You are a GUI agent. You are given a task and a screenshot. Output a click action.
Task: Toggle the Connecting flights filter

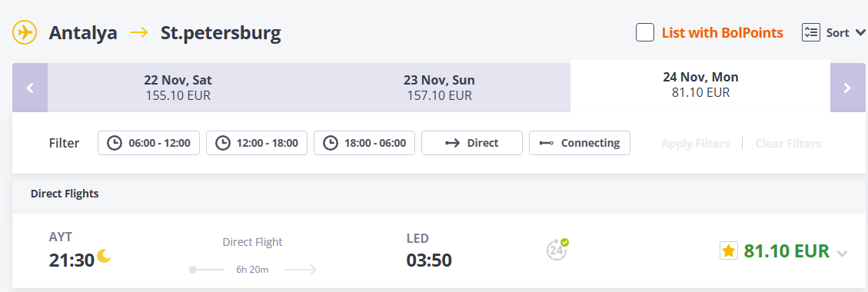[x=580, y=143]
